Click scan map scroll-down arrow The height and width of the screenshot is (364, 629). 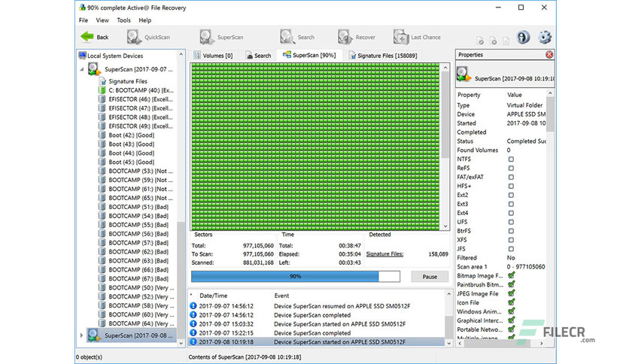click(445, 226)
